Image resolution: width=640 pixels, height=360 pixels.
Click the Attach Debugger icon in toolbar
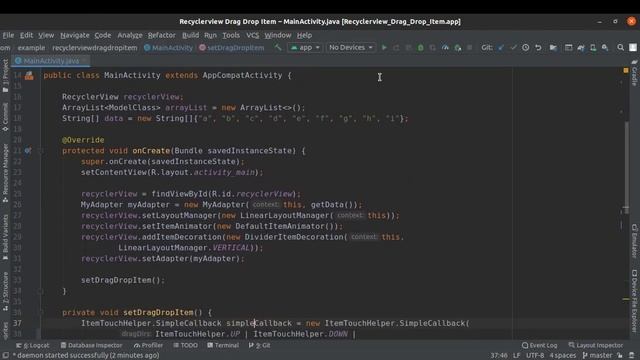pyautogui.click(x=458, y=48)
